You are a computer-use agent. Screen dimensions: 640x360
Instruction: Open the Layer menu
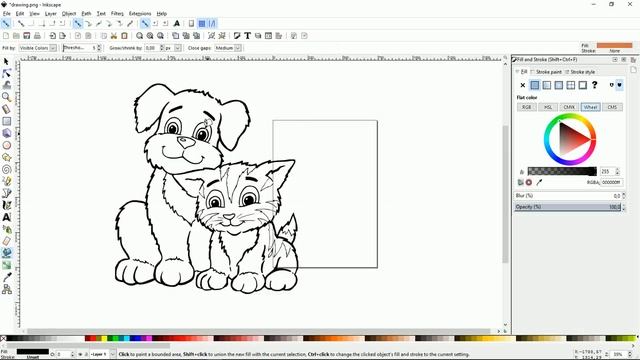point(51,13)
